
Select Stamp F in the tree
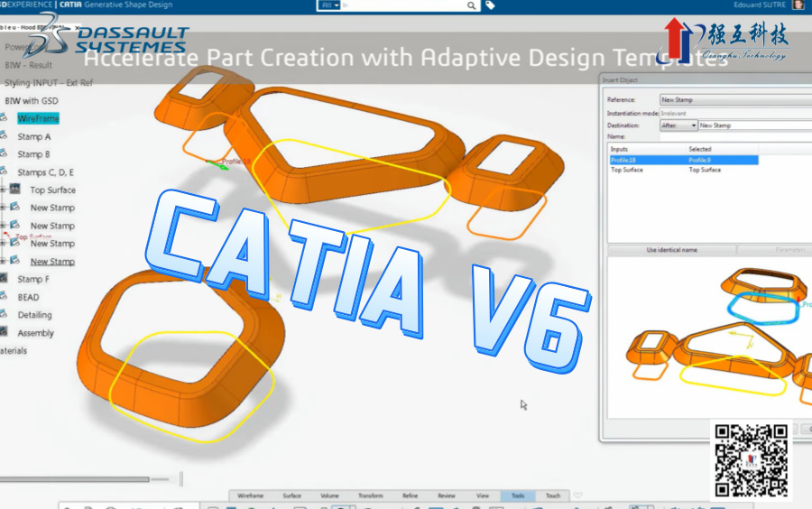pyautogui.click(x=33, y=279)
